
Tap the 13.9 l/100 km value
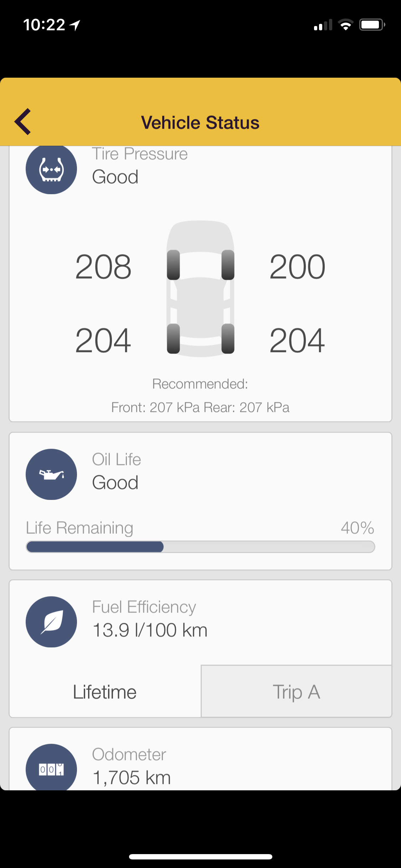(x=150, y=630)
